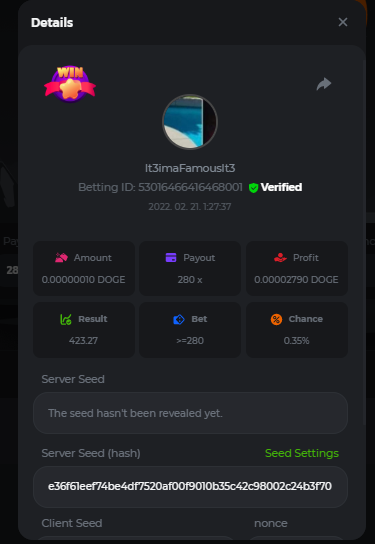375x544 pixels.
Task: Click the Payout card icon
Action: [x=171, y=257]
